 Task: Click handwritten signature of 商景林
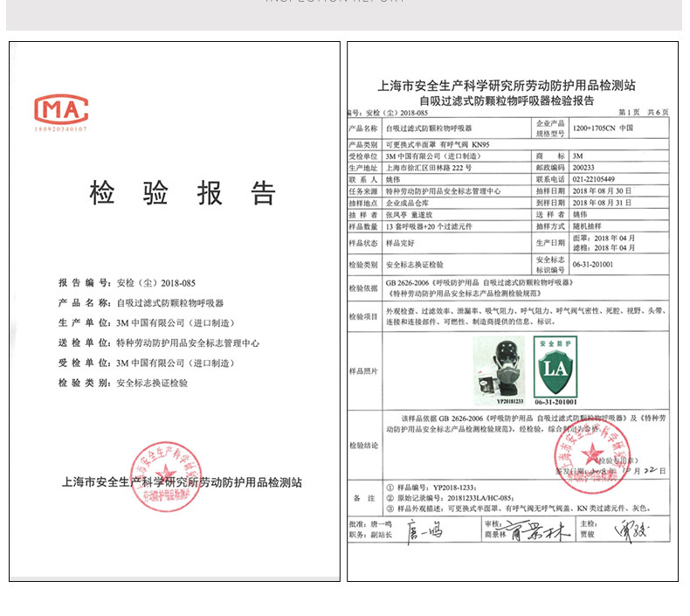(538, 530)
